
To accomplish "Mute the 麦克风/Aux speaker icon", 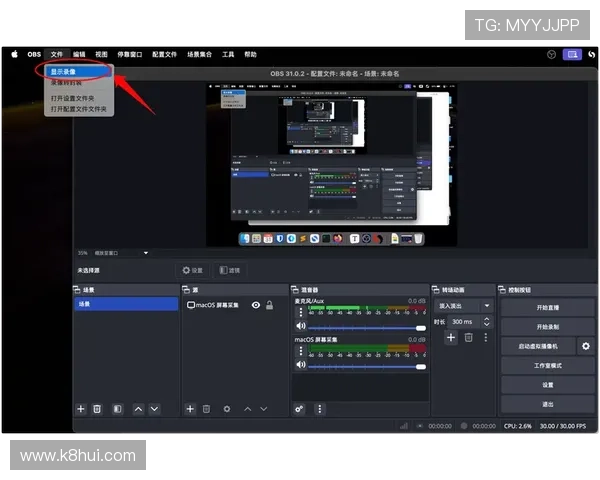I will (300, 326).
